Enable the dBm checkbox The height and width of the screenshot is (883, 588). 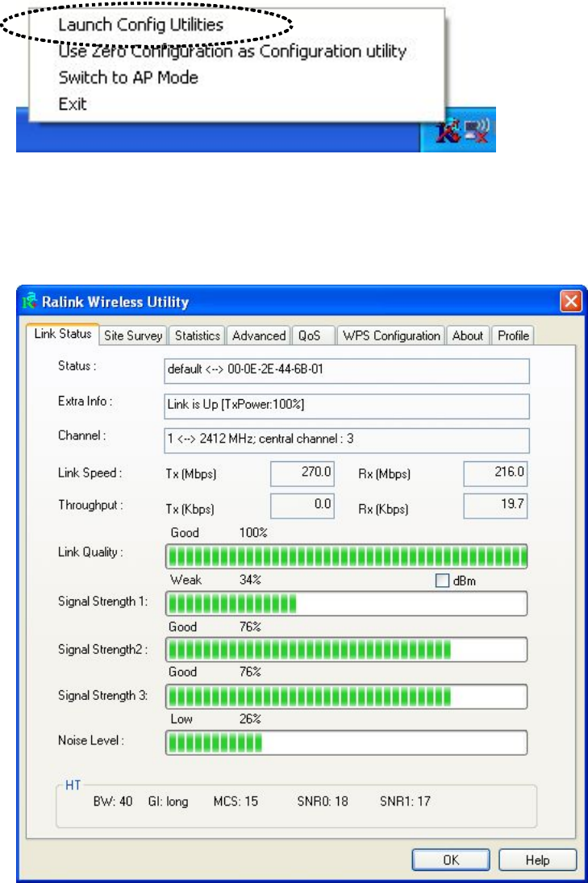pos(443,581)
